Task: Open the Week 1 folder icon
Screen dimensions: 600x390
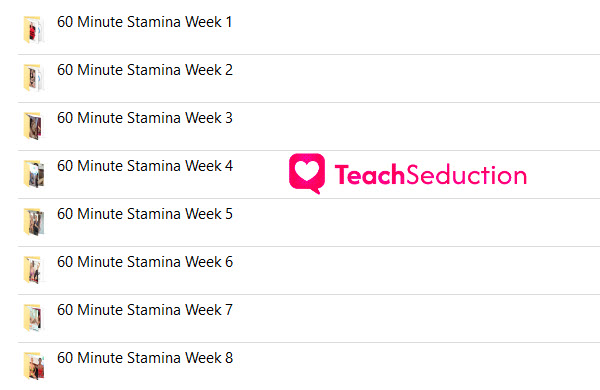Action: [x=34, y=30]
